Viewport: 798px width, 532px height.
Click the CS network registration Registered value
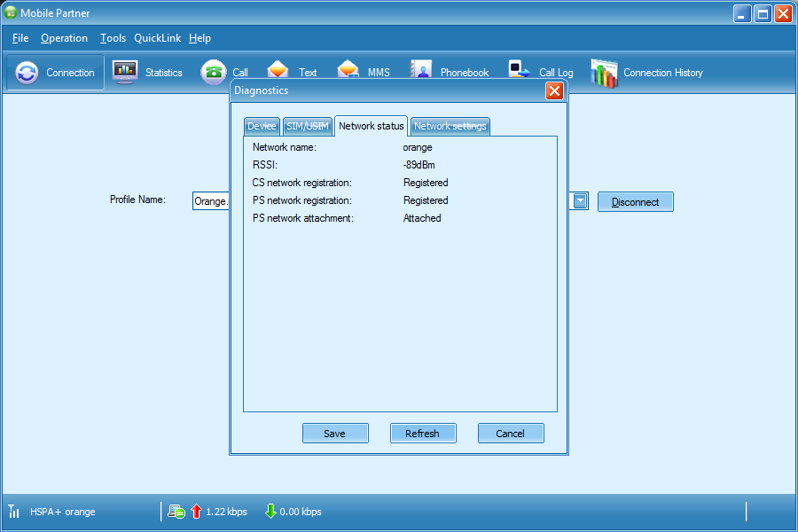tap(426, 183)
